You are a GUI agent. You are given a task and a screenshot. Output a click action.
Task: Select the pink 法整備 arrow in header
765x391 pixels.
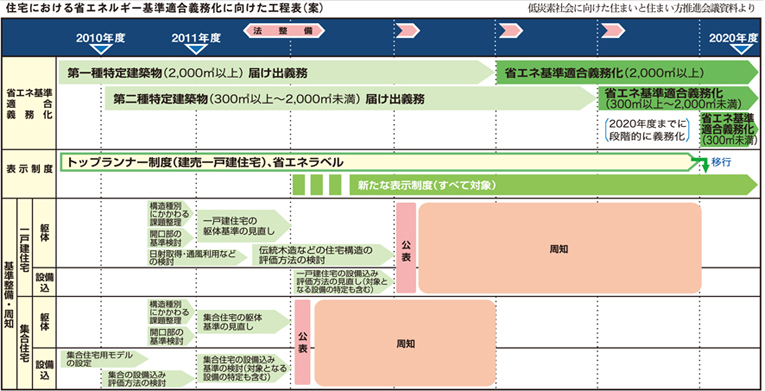click(284, 31)
